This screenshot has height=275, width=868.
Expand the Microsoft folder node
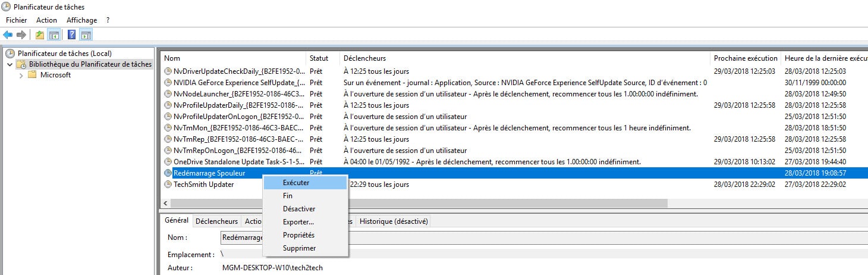tap(22, 75)
